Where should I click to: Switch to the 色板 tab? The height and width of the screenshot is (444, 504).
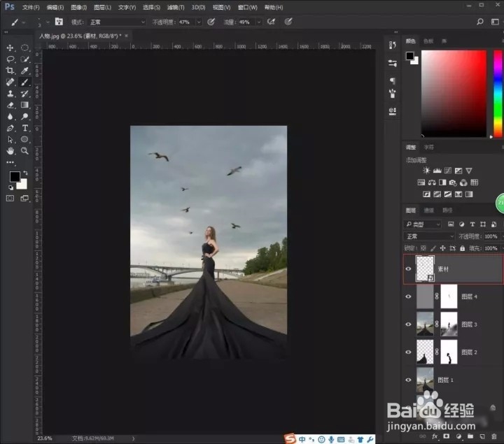pos(428,41)
